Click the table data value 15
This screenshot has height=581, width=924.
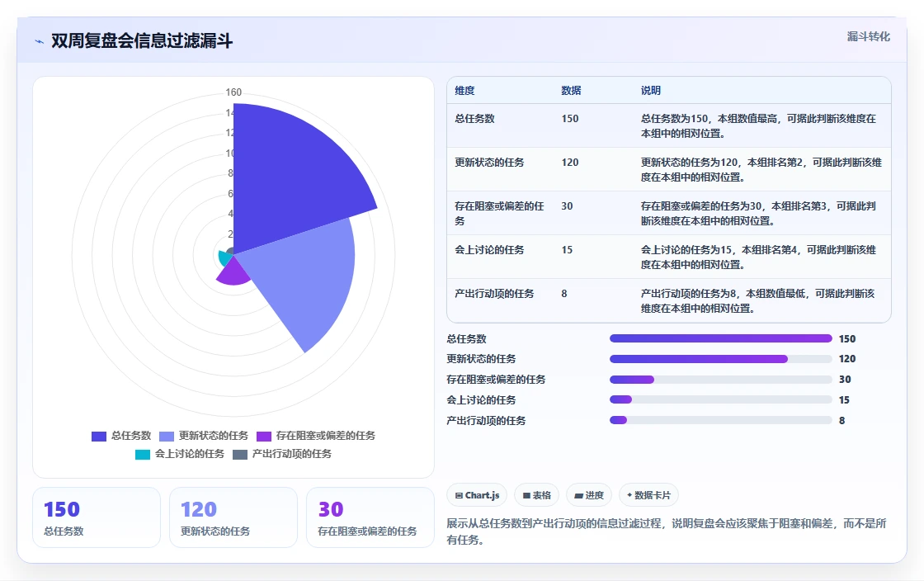click(567, 250)
